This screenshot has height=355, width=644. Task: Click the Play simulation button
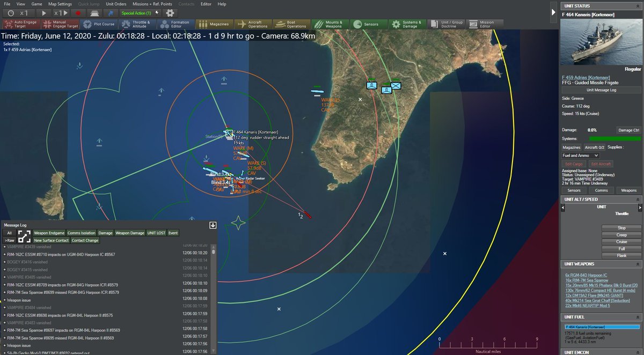click(x=44, y=12)
